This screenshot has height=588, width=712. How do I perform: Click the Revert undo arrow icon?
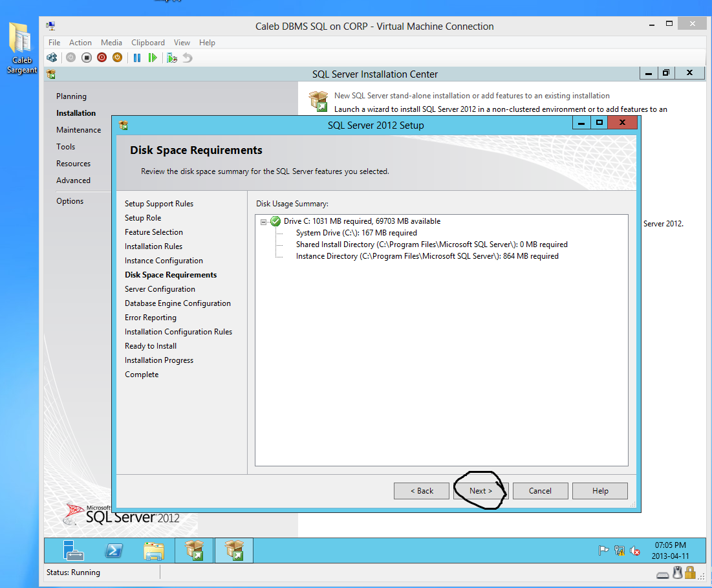pos(188,58)
